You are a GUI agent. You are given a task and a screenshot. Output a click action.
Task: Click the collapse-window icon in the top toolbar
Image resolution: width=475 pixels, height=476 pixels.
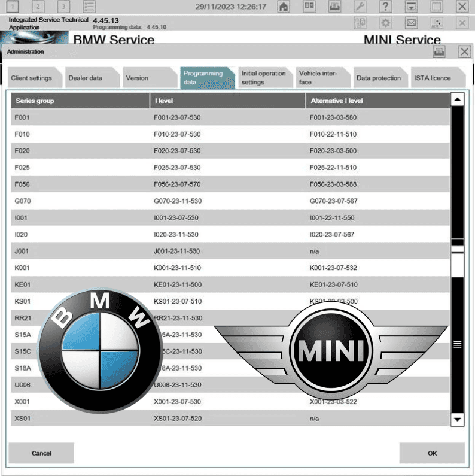[x=411, y=7]
